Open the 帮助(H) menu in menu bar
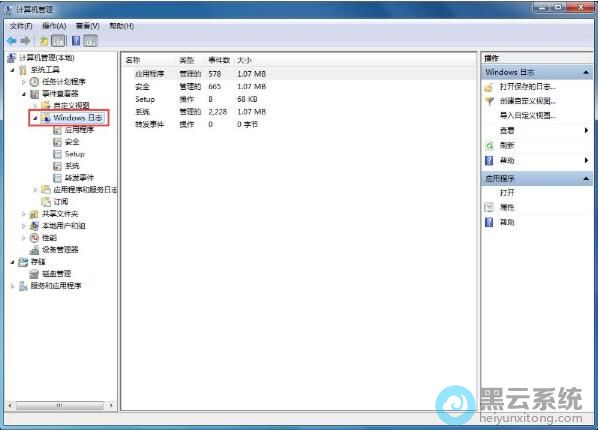The width and height of the screenshot is (598, 430). point(121,26)
